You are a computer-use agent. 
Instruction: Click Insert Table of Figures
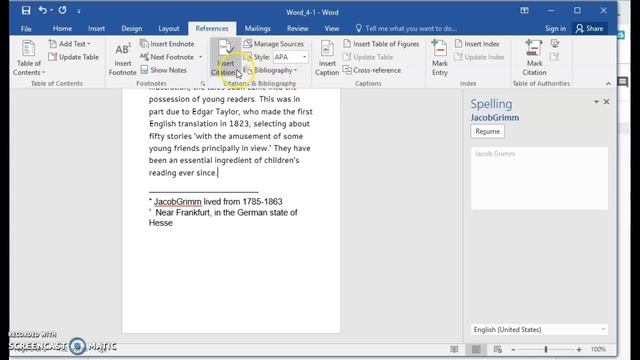[381, 44]
